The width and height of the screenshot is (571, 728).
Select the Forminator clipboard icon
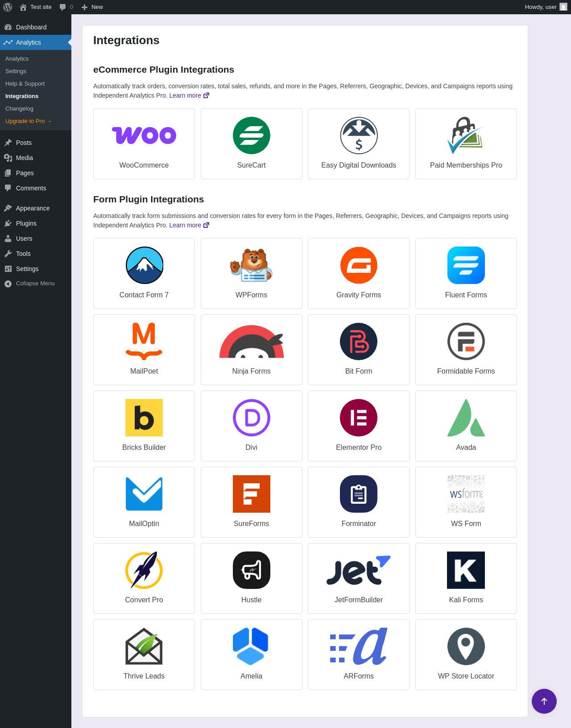(x=359, y=494)
